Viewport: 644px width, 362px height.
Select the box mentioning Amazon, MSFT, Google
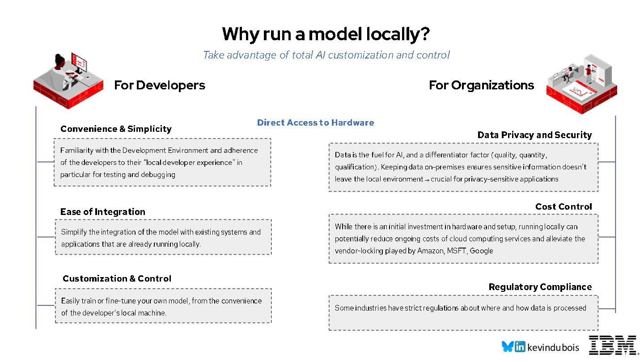point(463,239)
